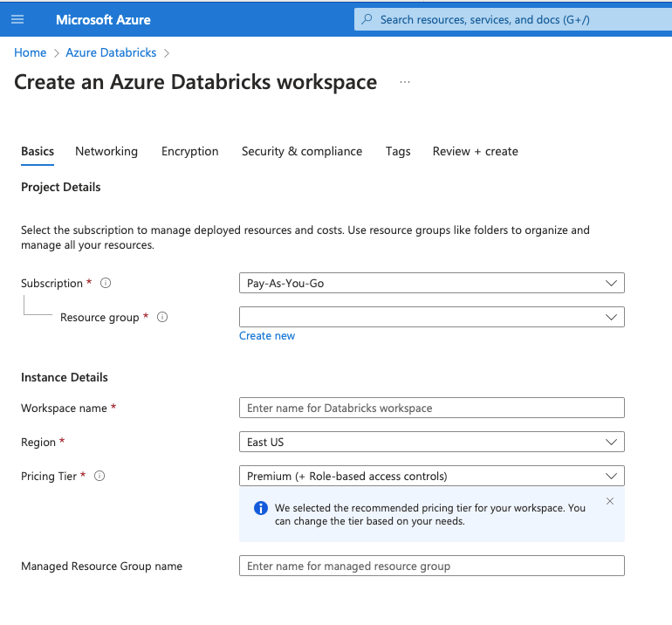The width and height of the screenshot is (672, 625).
Task: Open the hamburger portal menu
Action: point(17,19)
